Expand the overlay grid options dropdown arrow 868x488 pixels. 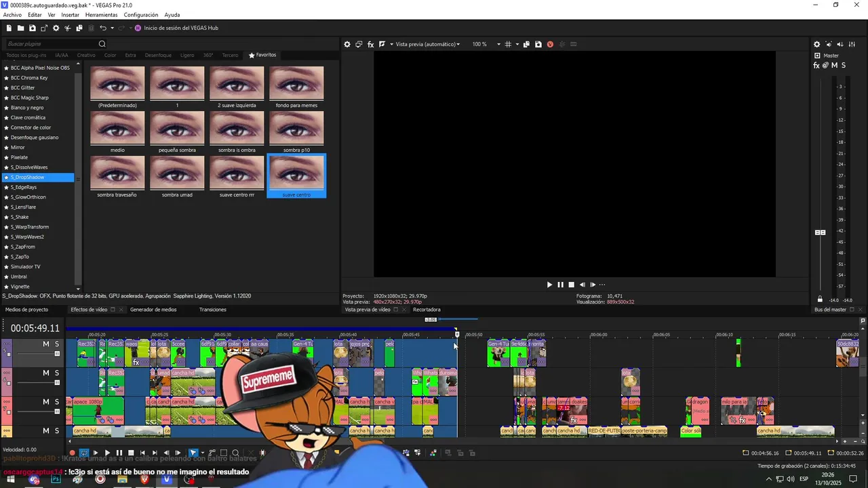516,44
